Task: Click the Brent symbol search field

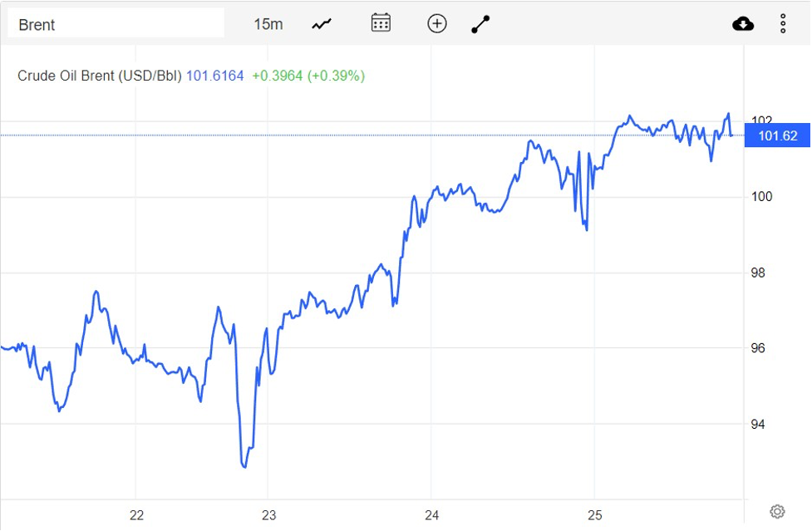Action: coord(116,24)
